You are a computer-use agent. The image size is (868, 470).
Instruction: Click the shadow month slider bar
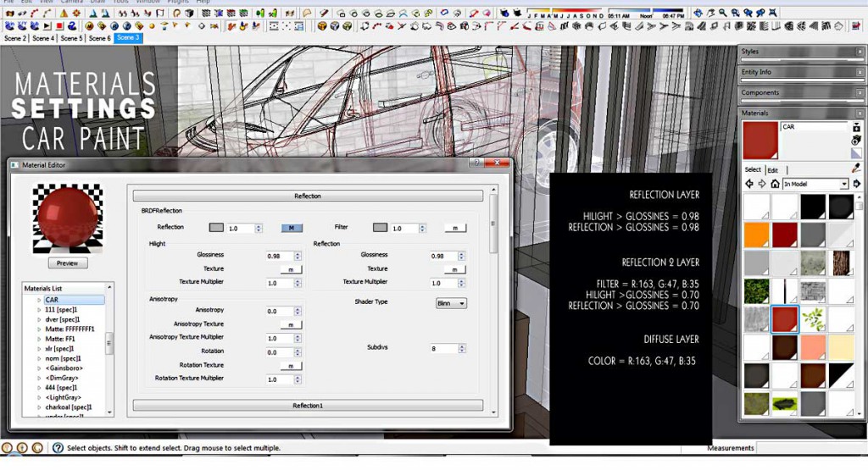(x=564, y=13)
